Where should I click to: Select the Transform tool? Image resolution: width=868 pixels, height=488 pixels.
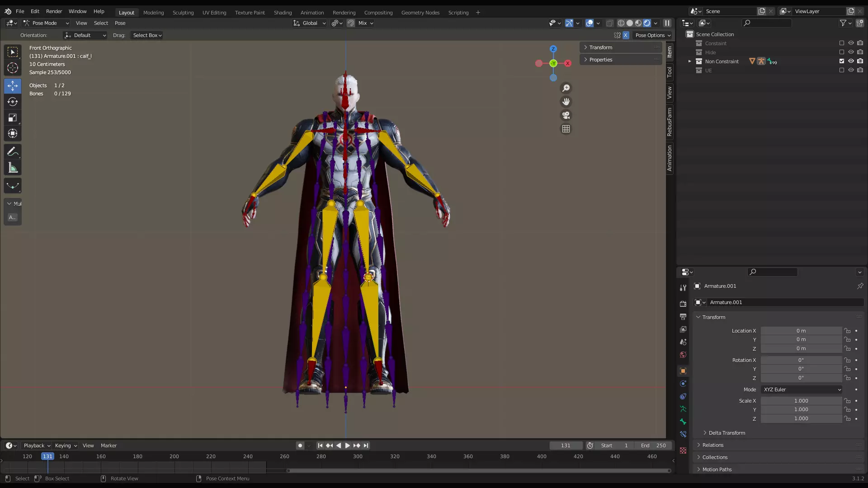click(x=13, y=134)
